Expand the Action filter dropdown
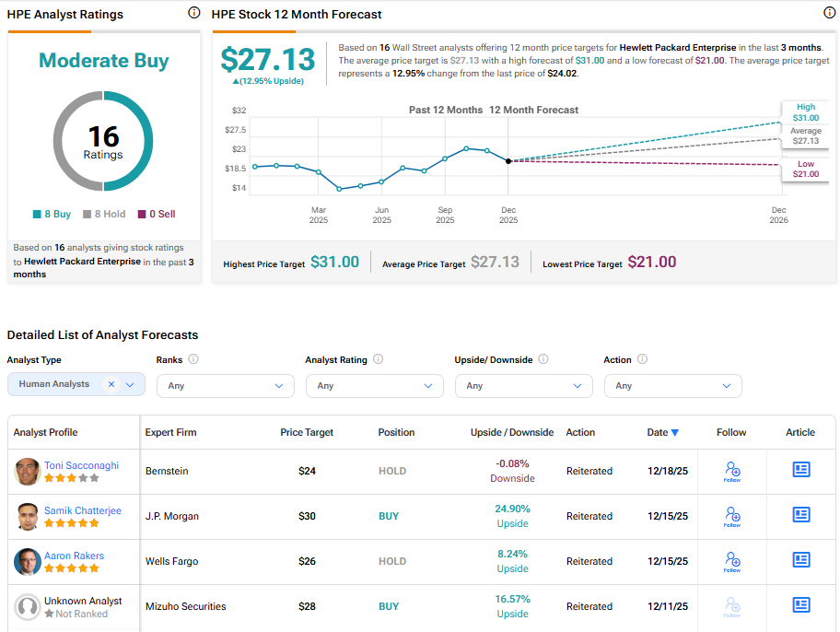Screen dimensions: 840x632 click(x=672, y=385)
